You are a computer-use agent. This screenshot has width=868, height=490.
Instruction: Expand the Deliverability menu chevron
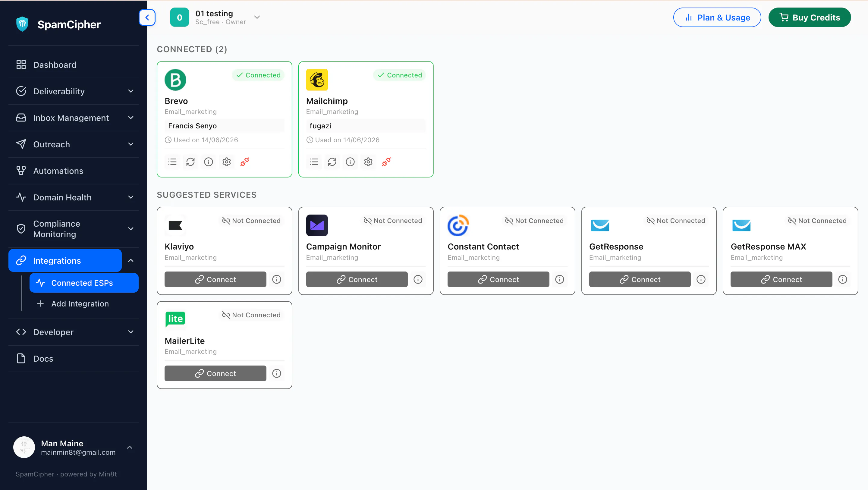click(x=131, y=91)
